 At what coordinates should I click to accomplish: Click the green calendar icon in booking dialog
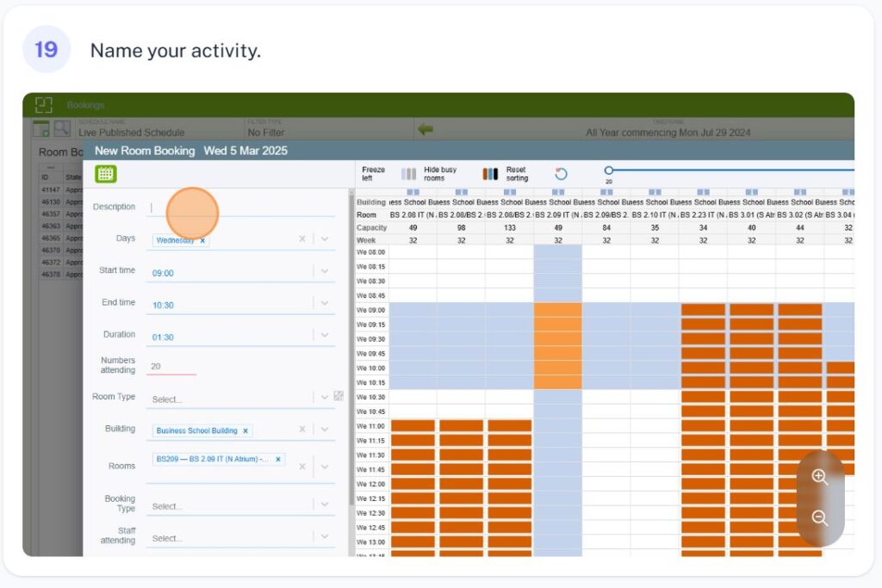[106, 174]
